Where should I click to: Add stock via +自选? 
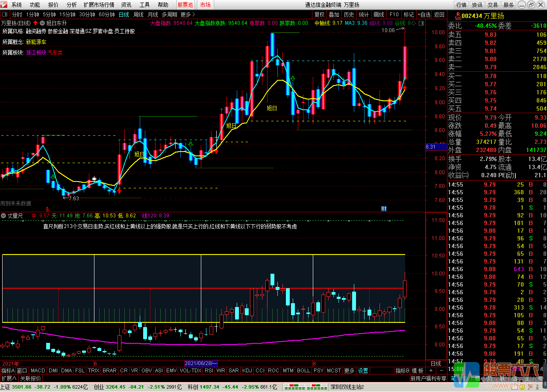tap(424, 15)
